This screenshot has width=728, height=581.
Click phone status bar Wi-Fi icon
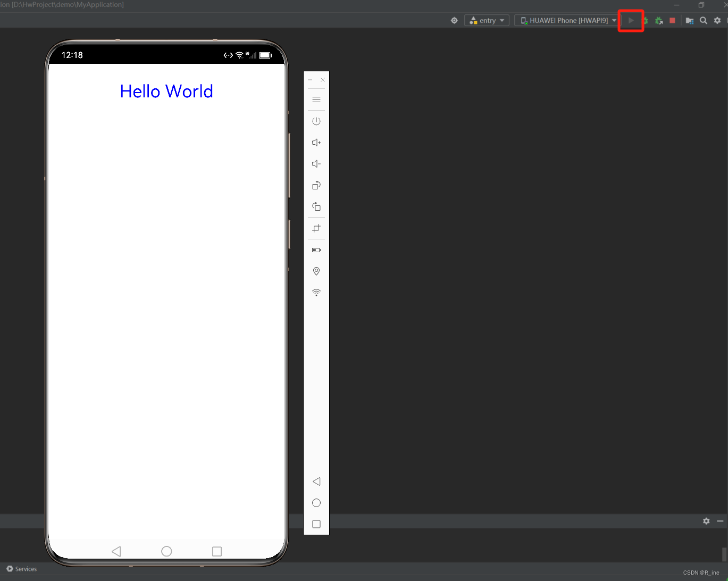[239, 55]
